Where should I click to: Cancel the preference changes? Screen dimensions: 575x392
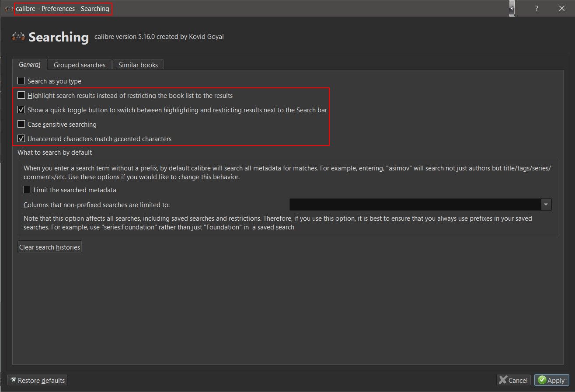coord(513,380)
